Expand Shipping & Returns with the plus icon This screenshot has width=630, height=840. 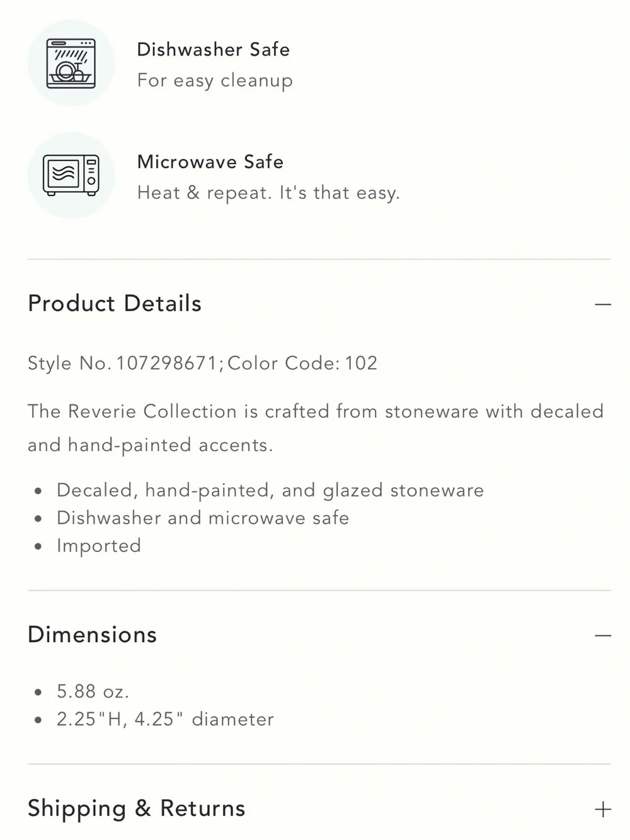tap(603, 809)
